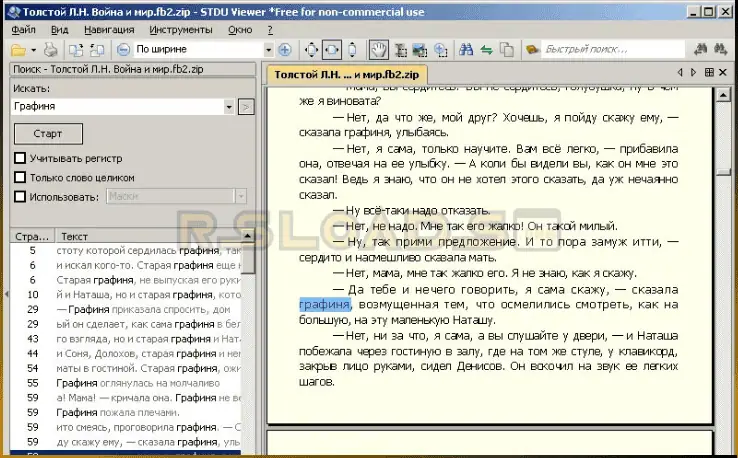Image resolution: width=738 pixels, height=458 pixels.
Task: Click the Быстрый поиск quick search field
Action: (613, 49)
